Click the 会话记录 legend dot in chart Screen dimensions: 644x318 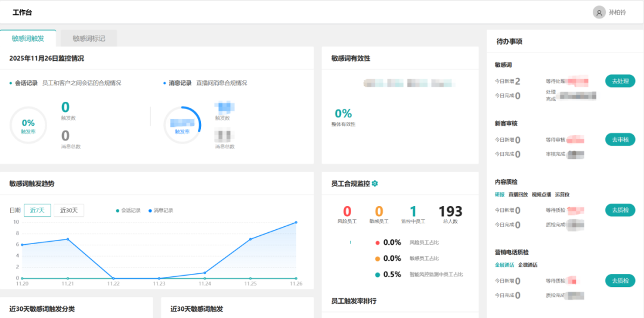pyautogui.click(x=117, y=210)
